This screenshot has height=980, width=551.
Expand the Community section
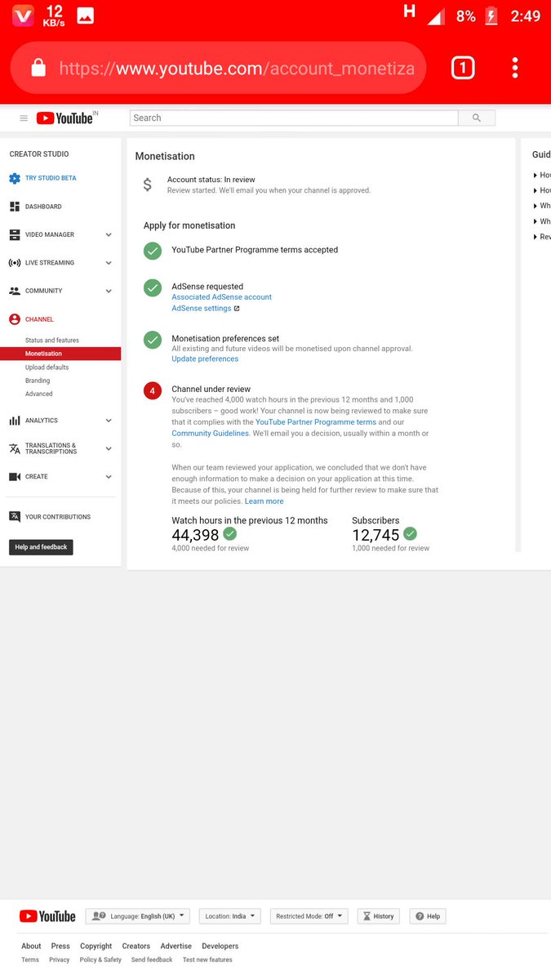109,291
